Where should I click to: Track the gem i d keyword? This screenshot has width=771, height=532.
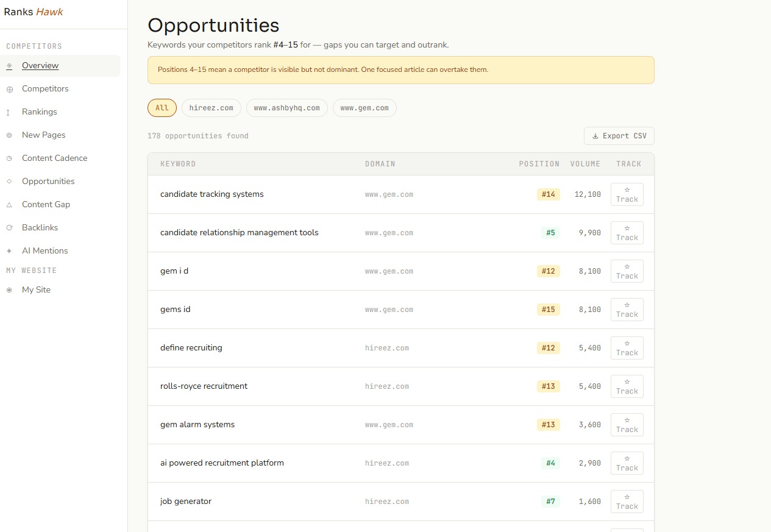click(x=627, y=271)
